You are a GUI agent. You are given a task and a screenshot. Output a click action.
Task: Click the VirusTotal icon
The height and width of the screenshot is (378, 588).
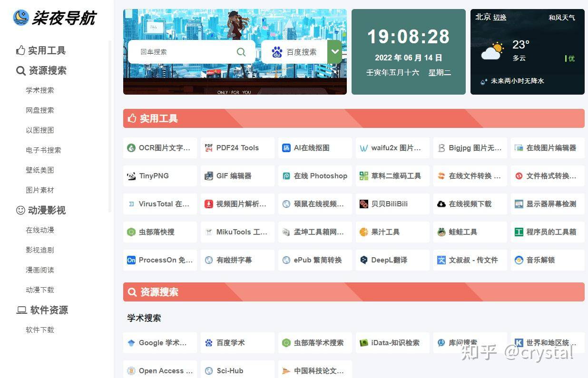click(131, 204)
